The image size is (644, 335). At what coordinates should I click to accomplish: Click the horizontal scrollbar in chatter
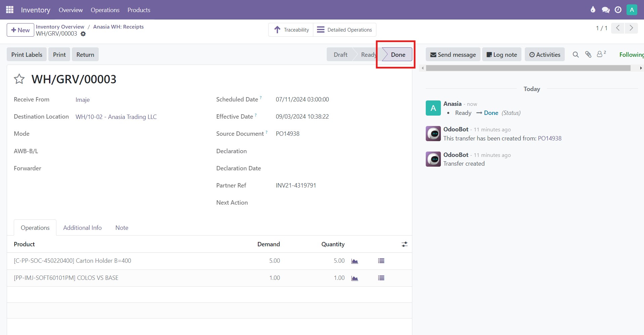pos(528,68)
